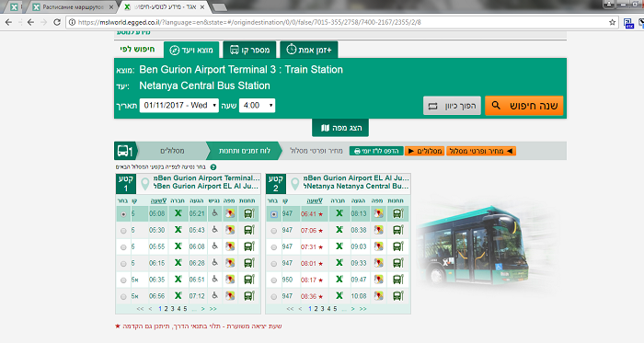Click the location pin icon in segment 2 header
Image resolution: width=644 pixels, height=343 pixels.
click(294, 183)
